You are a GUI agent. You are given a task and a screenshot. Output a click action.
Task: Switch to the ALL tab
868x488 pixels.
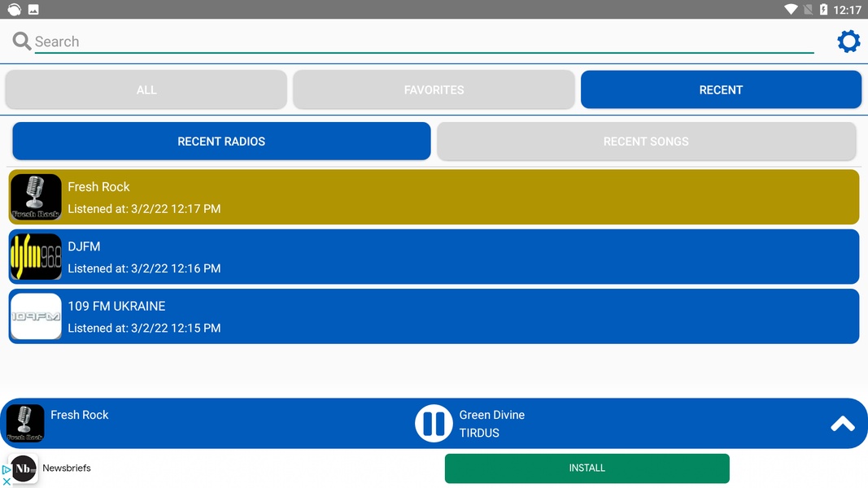[146, 89]
